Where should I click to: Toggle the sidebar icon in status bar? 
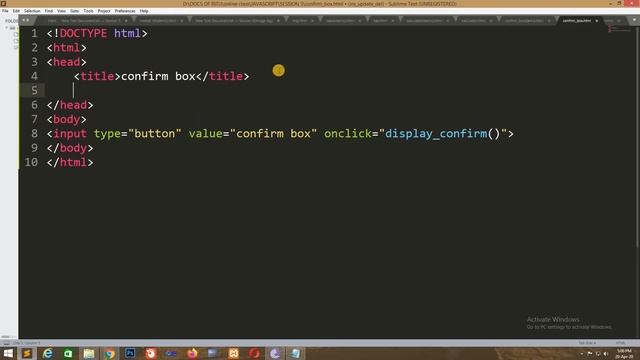[x=6, y=343]
